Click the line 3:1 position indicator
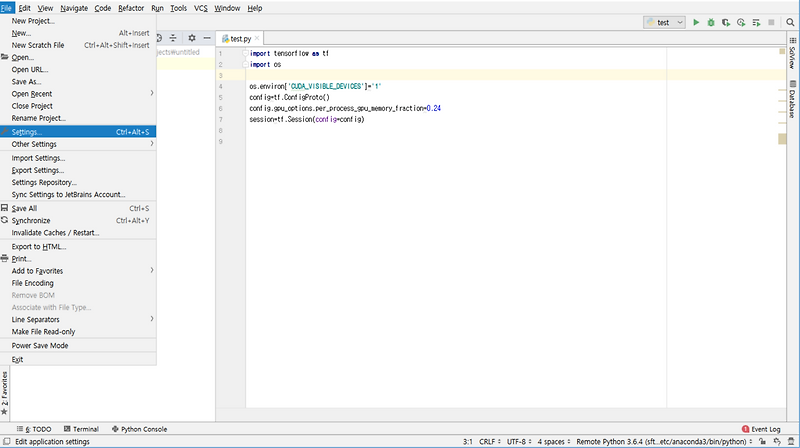The height and width of the screenshot is (448, 800). [468, 442]
